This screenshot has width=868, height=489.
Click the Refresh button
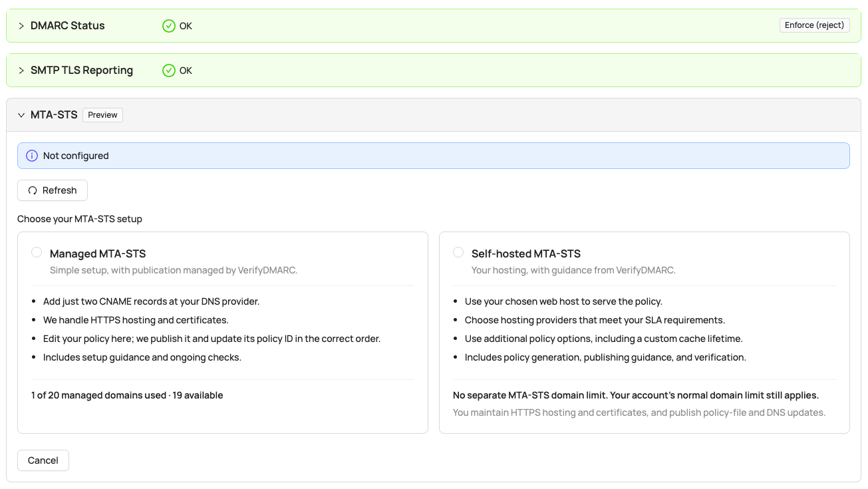(x=53, y=190)
